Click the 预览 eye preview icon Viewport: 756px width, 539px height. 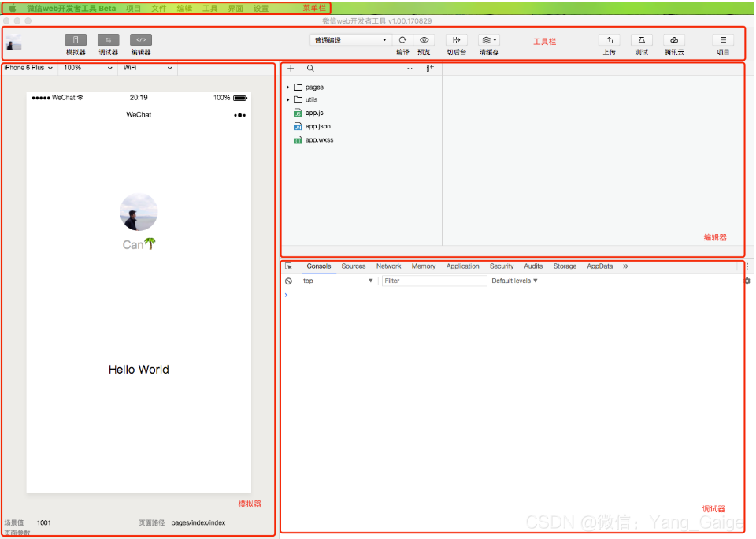point(424,40)
